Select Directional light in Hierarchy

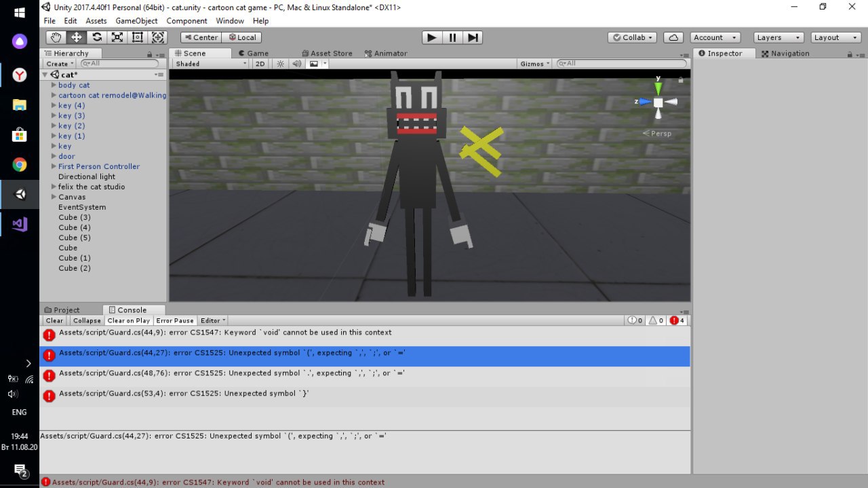click(87, 176)
